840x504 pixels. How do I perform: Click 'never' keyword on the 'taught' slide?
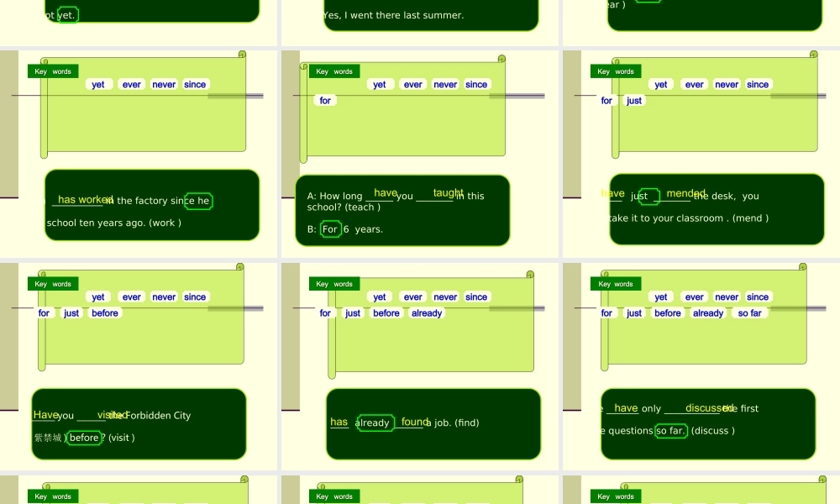(x=445, y=85)
